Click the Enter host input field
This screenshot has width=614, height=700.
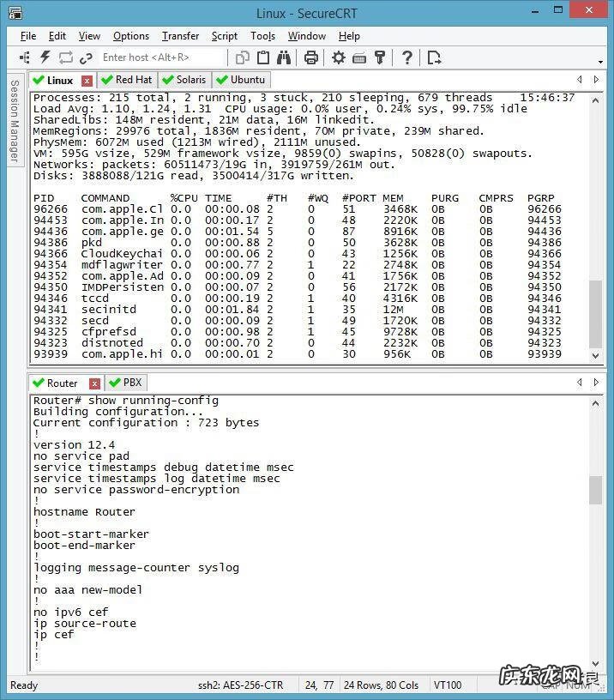161,57
